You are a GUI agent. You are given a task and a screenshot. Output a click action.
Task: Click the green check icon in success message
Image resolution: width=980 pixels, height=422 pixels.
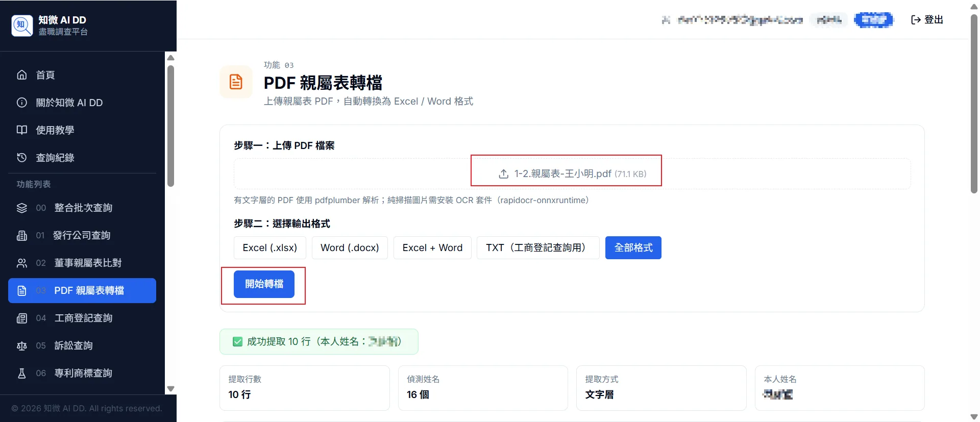237,341
